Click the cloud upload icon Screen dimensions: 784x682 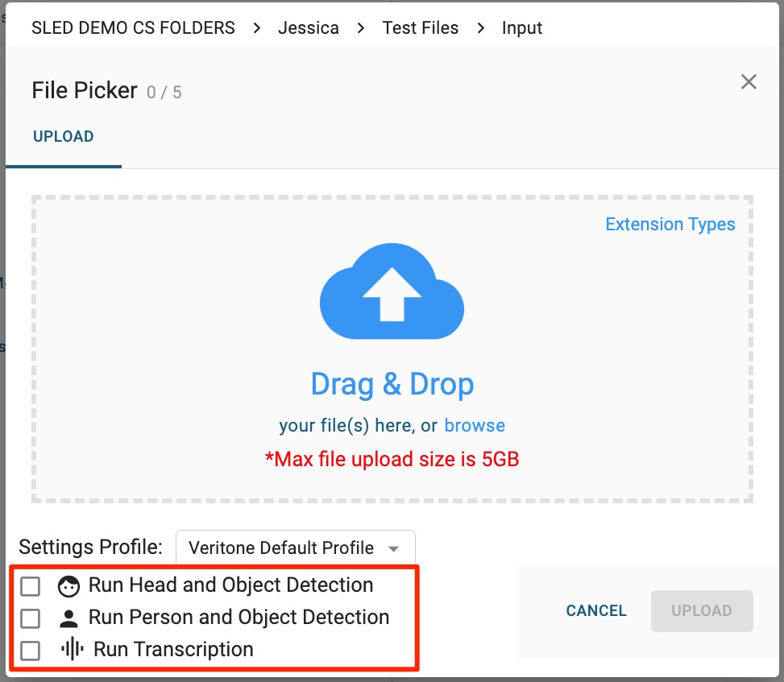(x=392, y=291)
